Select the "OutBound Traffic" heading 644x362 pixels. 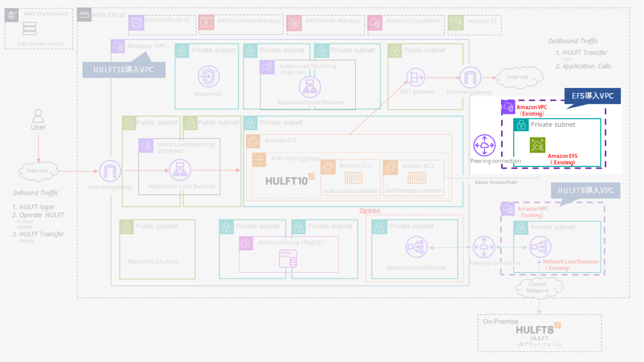point(573,41)
